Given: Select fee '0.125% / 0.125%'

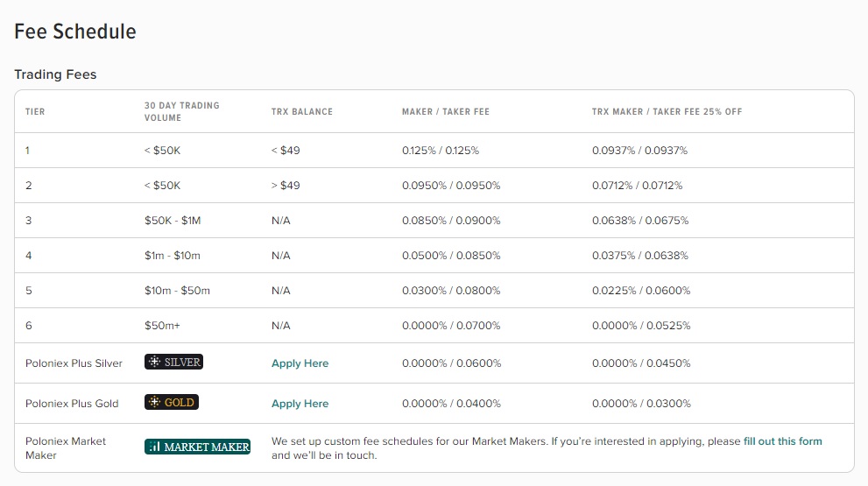Looking at the screenshot, I should (x=441, y=151).
